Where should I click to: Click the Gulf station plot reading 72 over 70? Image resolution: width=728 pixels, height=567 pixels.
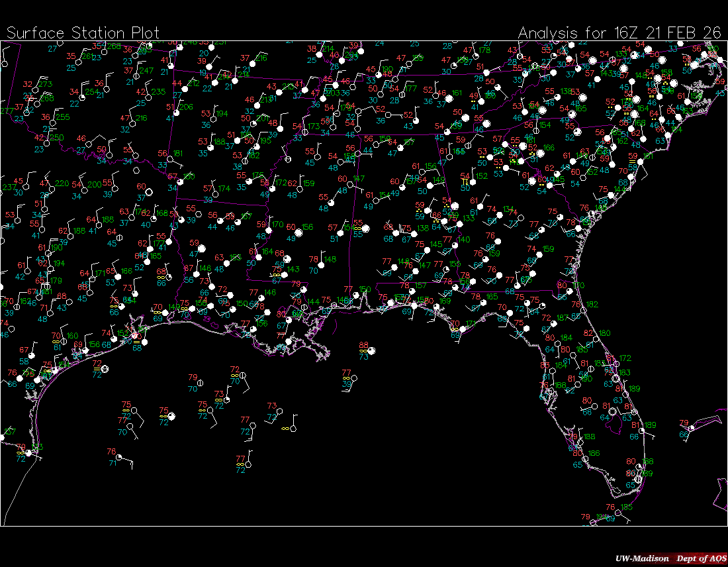(243, 375)
